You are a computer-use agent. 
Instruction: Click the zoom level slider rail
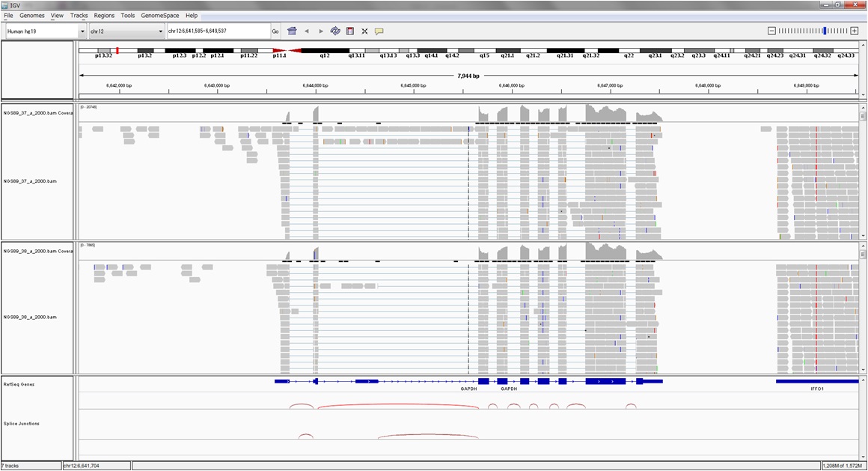pos(813,31)
